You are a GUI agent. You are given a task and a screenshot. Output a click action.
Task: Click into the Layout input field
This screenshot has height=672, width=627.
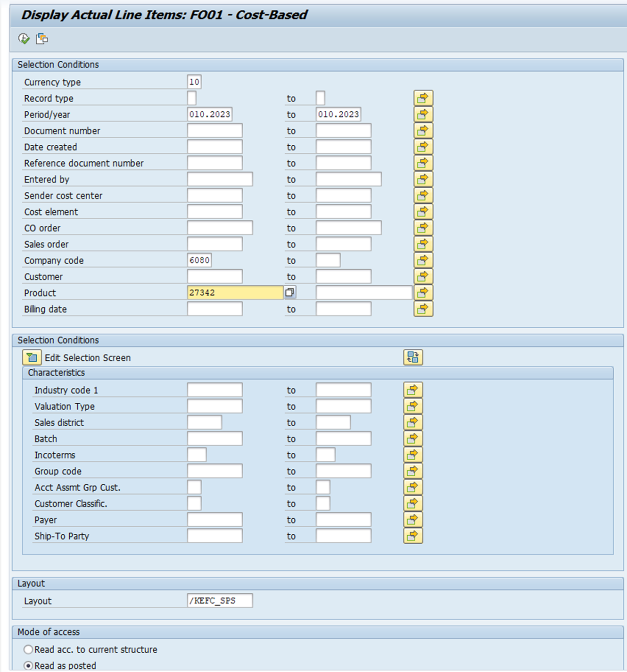click(220, 601)
